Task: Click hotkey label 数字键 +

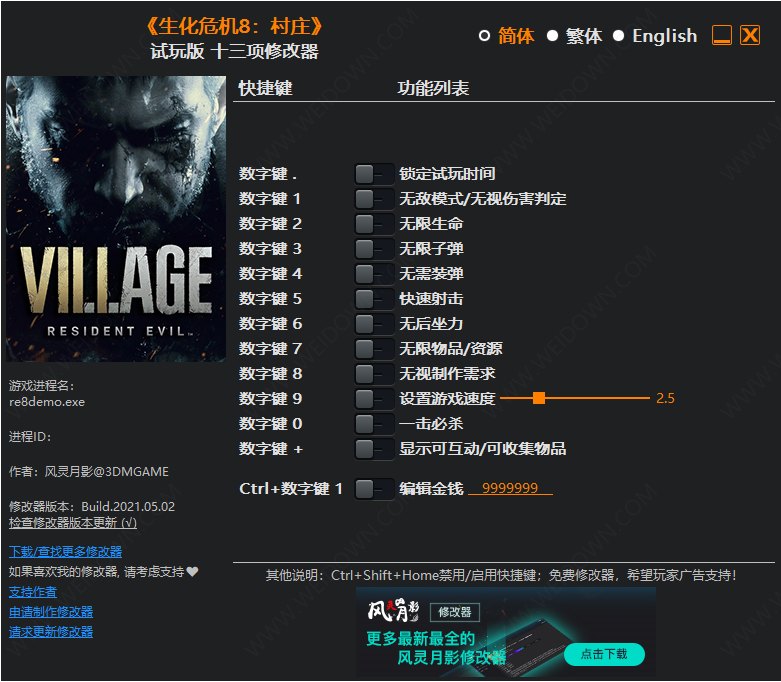Action: click(x=271, y=449)
